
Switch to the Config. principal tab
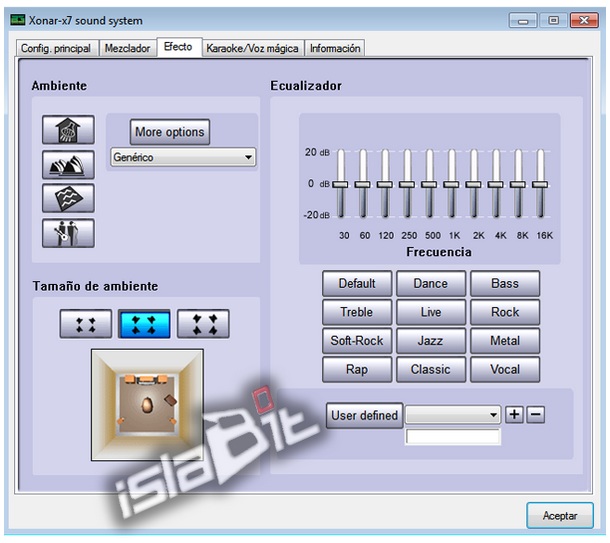pyautogui.click(x=56, y=48)
